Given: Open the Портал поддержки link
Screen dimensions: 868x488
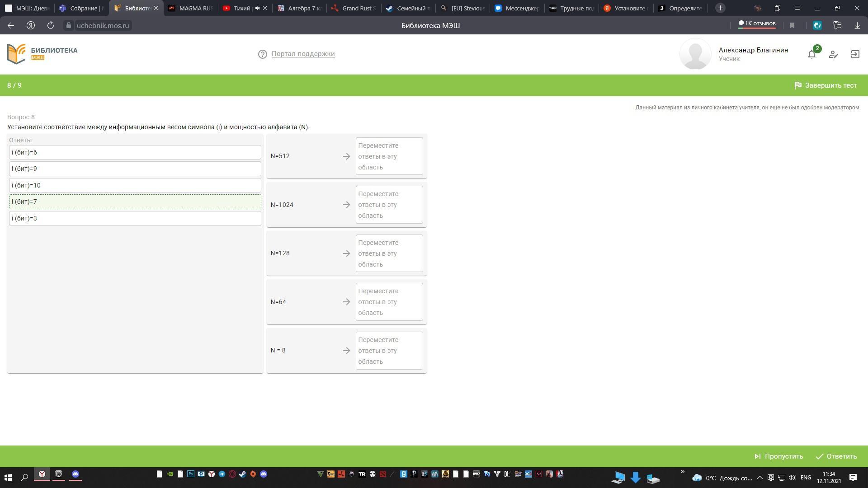Looking at the screenshot, I should point(303,54).
